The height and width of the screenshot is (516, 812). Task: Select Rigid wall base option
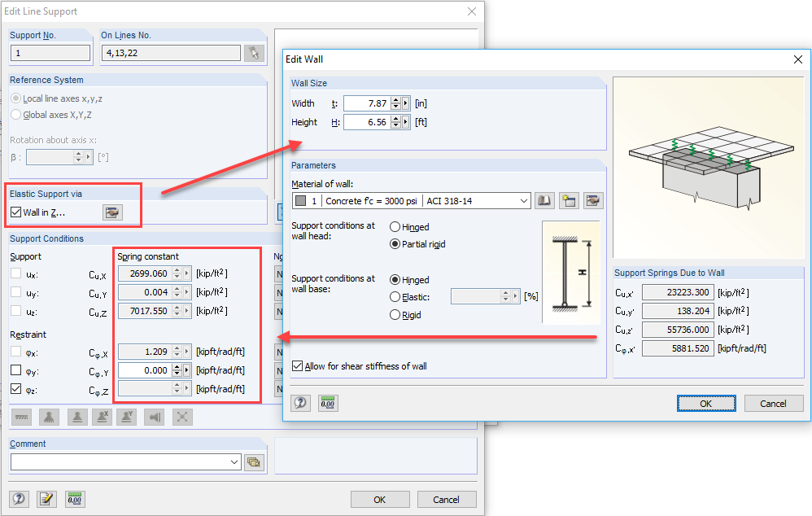point(395,315)
